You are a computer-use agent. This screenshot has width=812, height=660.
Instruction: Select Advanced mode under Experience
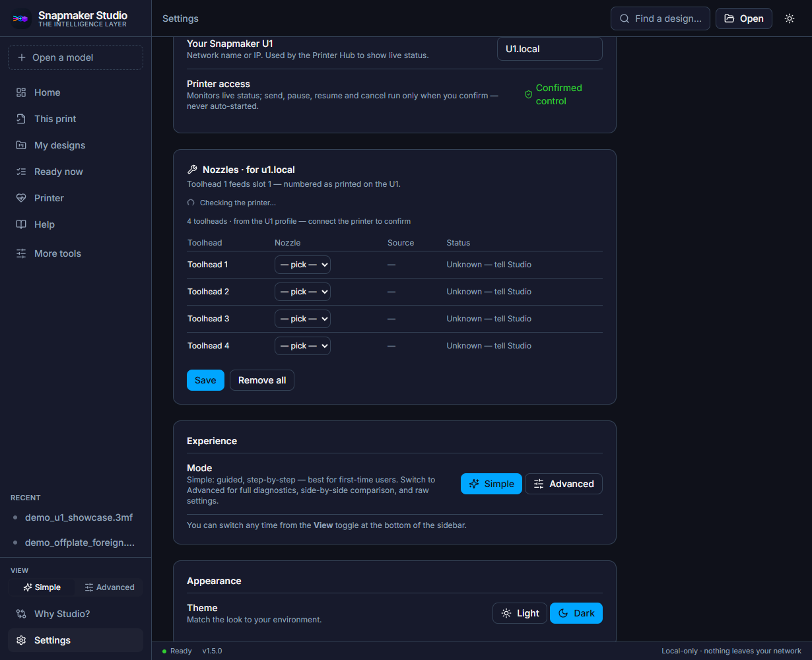[564, 484]
